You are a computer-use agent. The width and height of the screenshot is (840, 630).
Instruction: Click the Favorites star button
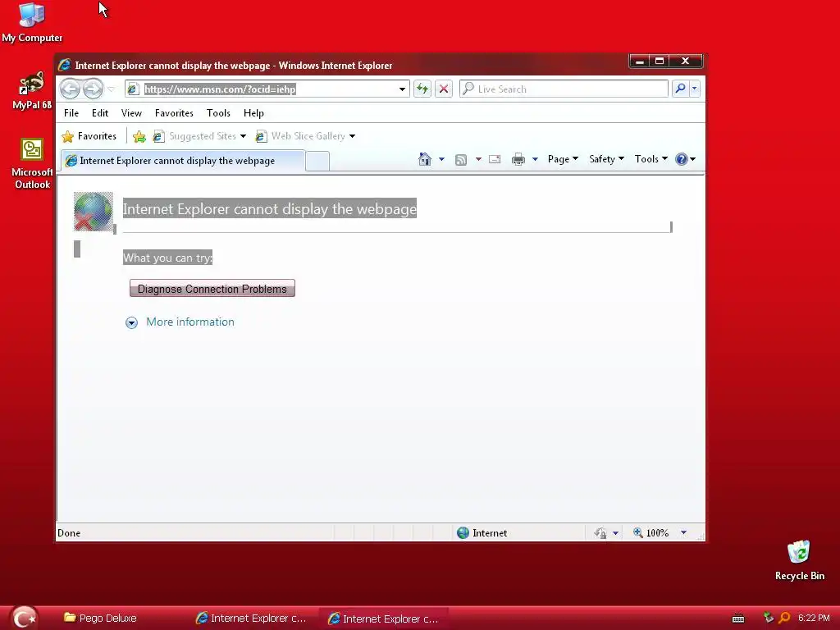point(89,136)
